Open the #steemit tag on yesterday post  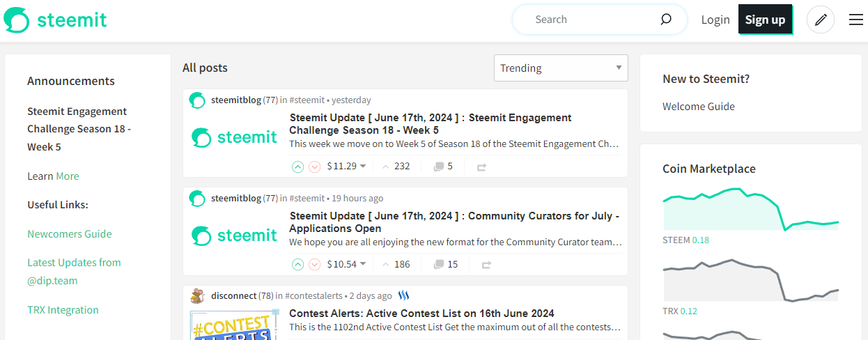coord(307,100)
